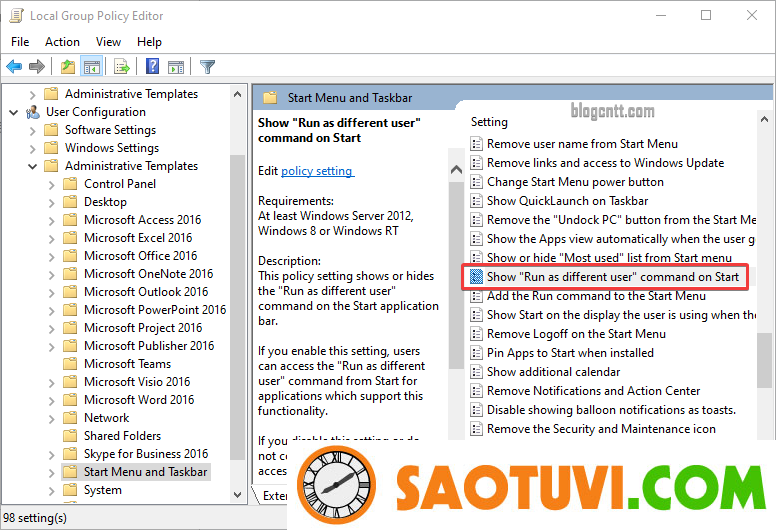Viewport: 776px width, 530px height.
Task: Click tree pane scrollbar up arrow
Action: pos(238,94)
